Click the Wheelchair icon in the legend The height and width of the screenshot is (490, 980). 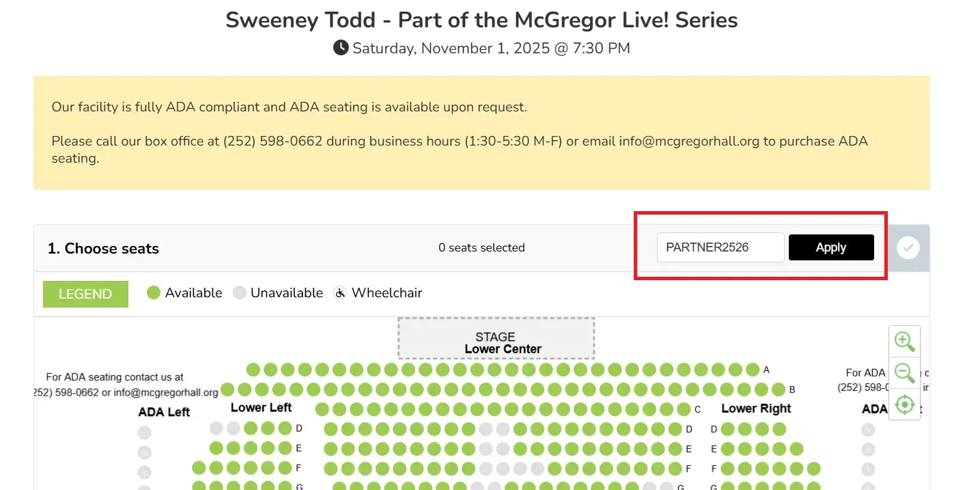coord(339,293)
